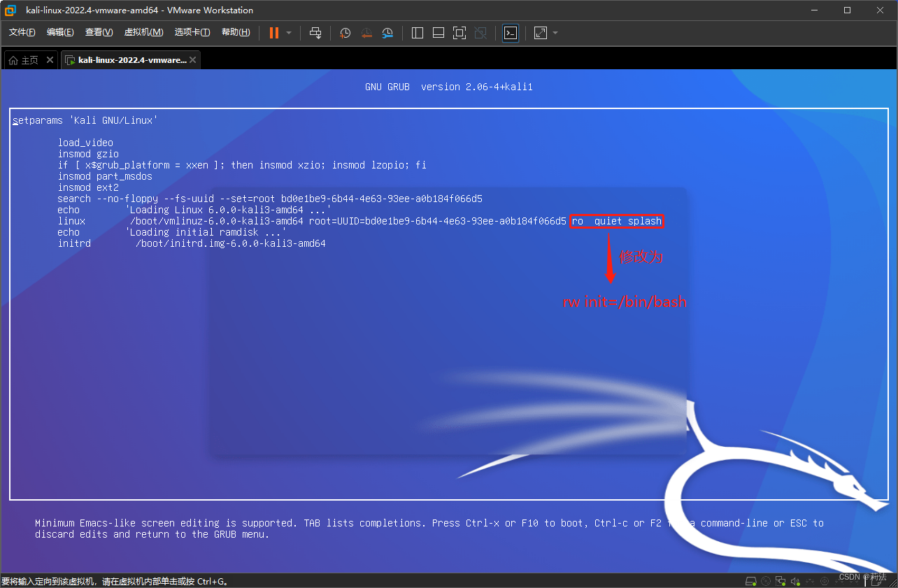
Task: Close the 主页 tab
Action: tap(50, 60)
